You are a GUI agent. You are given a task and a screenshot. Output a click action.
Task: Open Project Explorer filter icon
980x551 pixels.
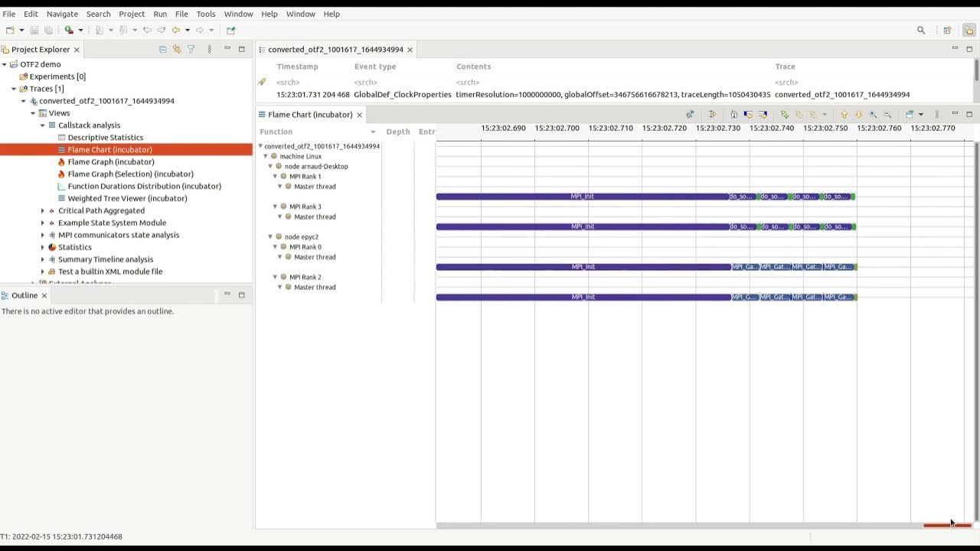(x=191, y=49)
